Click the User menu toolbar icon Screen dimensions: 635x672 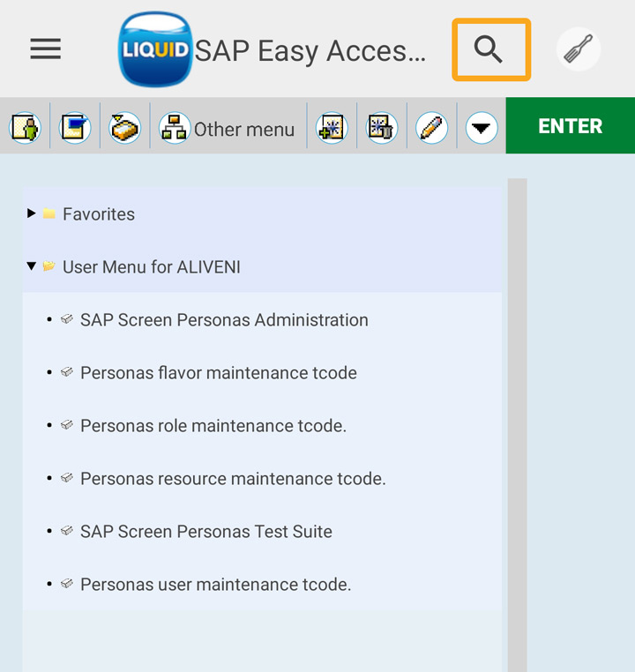click(x=25, y=129)
